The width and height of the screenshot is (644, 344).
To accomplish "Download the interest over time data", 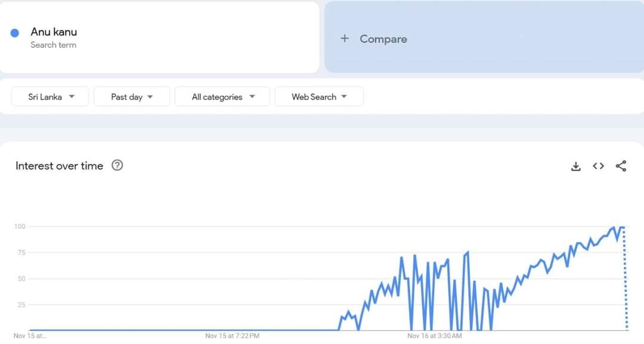I will (x=576, y=166).
